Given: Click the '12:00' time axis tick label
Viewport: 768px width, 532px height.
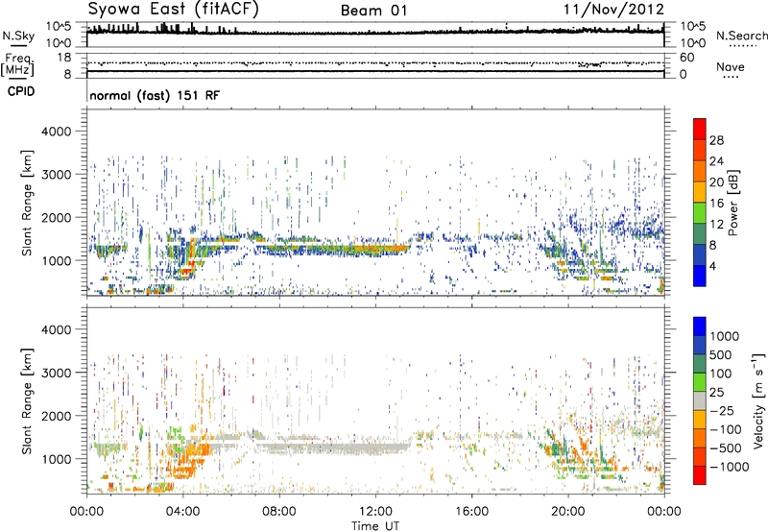Looking at the screenshot, I should click(375, 512).
